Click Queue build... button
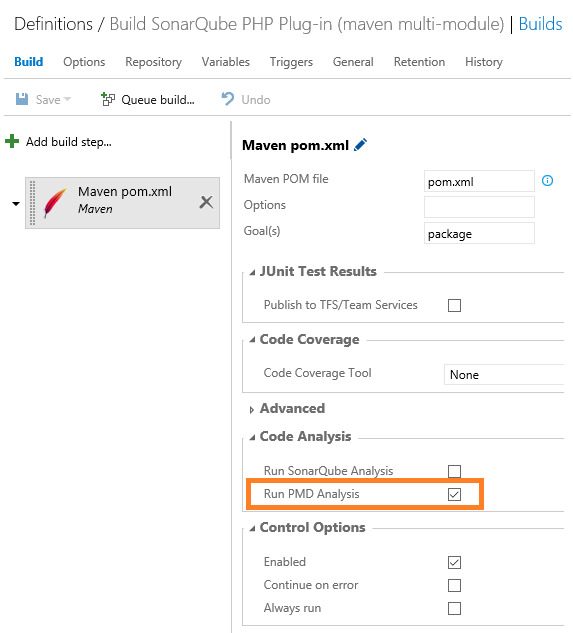 click(148, 99)
